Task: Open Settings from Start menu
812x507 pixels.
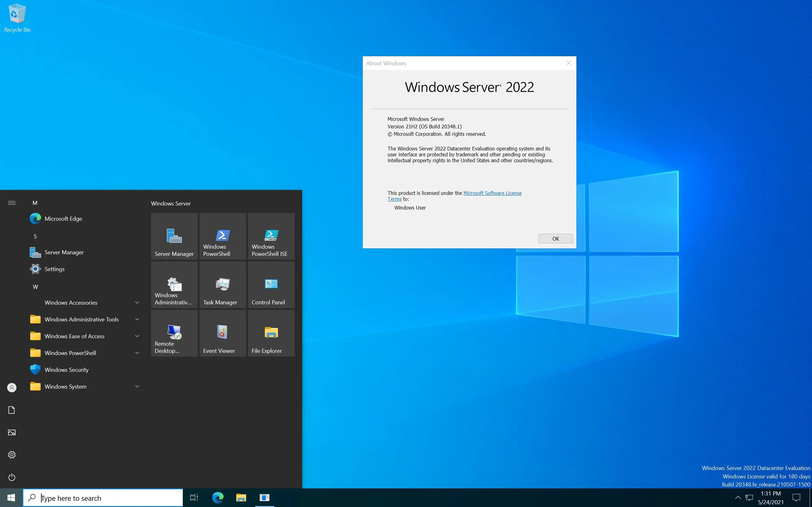Action: pyautogui.click(x=54, y=269)
